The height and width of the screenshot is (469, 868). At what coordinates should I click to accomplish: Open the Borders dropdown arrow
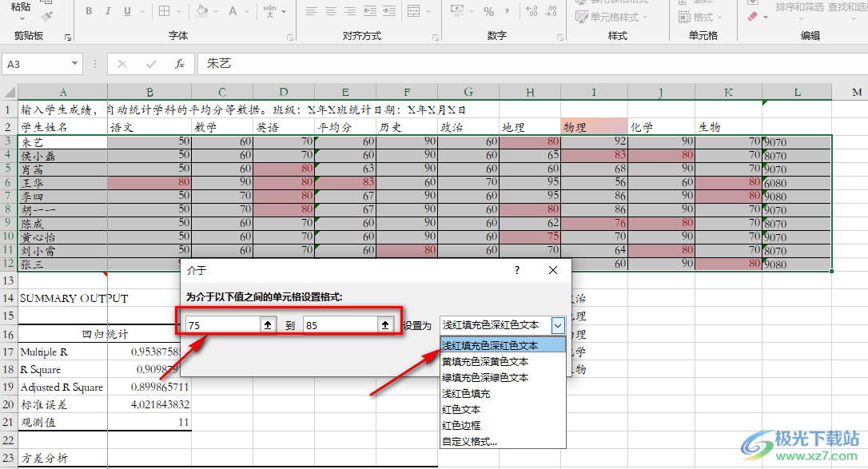pyautogui.click(x=179, y=11)
